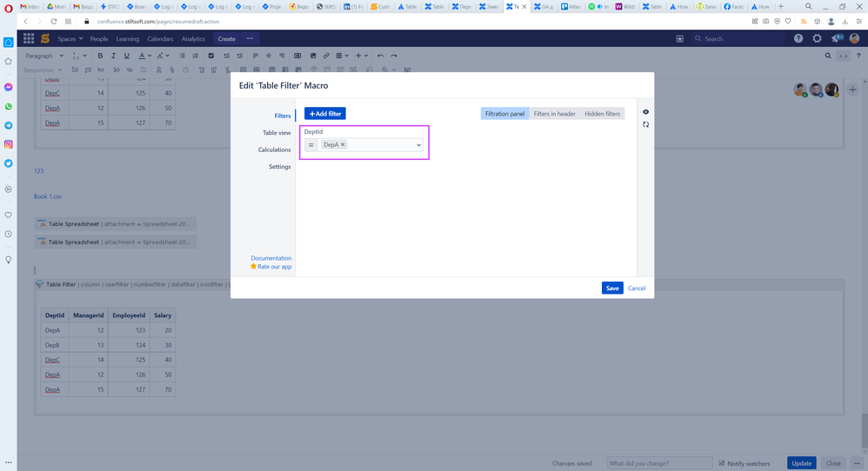Open the Analytics menu item
Screen dimensions: 868x471
tap(193, 39)
